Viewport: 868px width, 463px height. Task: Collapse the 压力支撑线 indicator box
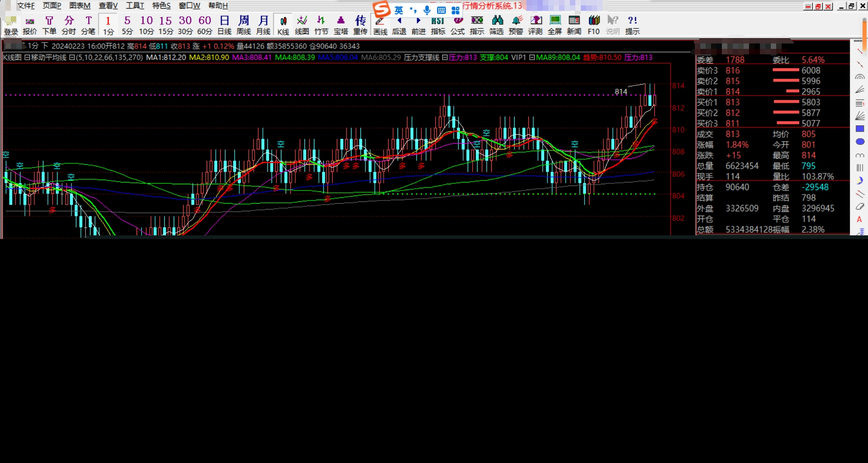[445, 57]
